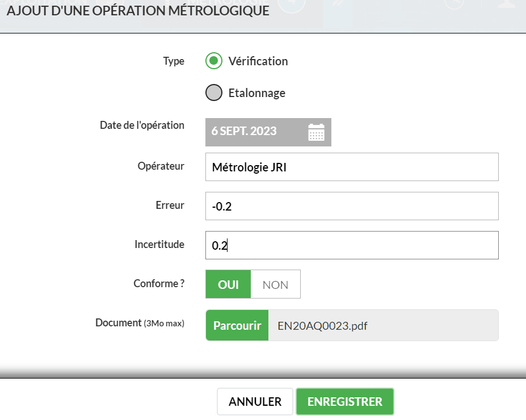Click the EN20AQ0023.pdf file name
The width and height of the screenshot is (526, 420).
[x=322, y=326]
